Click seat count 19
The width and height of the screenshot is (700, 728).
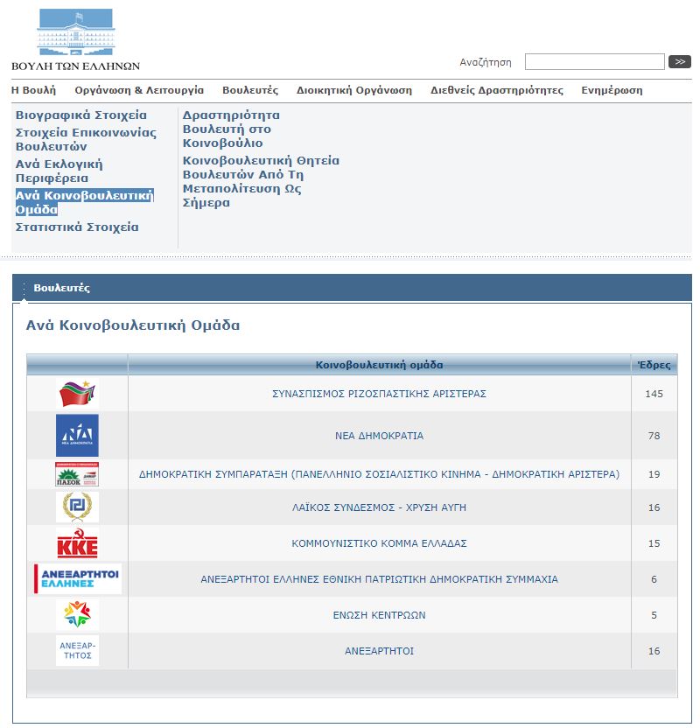pyautogui.click(x=654, y=474)
